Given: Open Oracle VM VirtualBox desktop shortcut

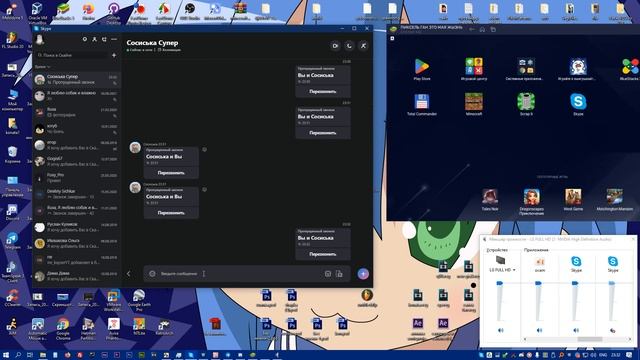Looking at the screenshot, I should (37, 12).
